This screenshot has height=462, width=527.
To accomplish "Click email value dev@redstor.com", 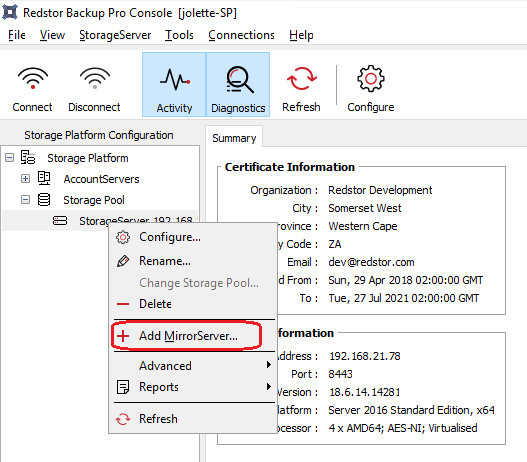I will (371, 262).
